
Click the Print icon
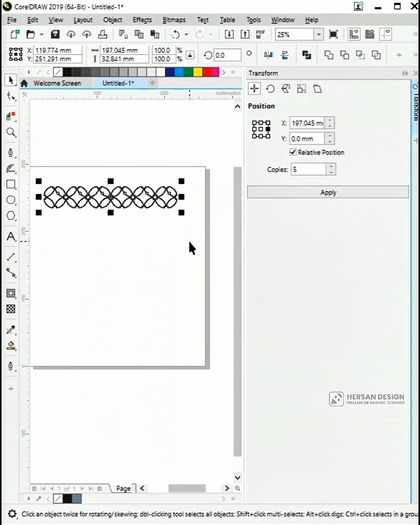point(103,34)
